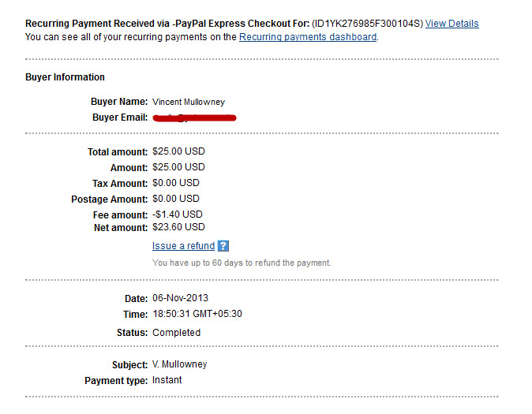Image resolution: width=532 pixels, height=414 pixels.
Task: Select the transaction ID ID1YK276985F300104S text
Action: coord(368,24)
